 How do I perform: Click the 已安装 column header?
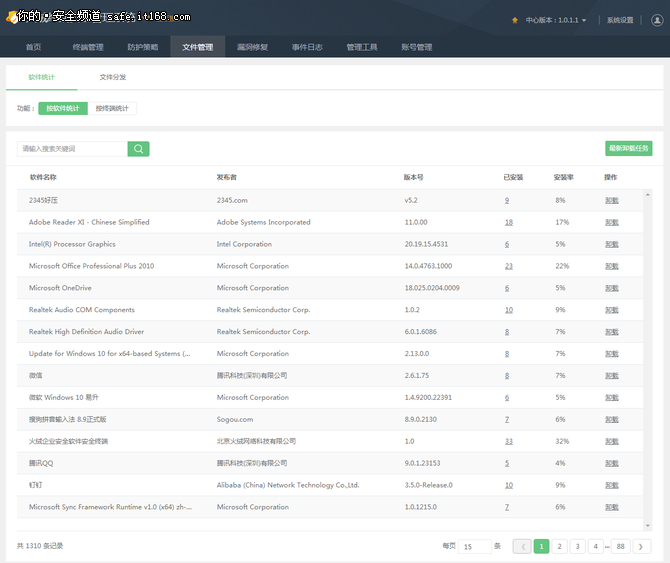513,177
